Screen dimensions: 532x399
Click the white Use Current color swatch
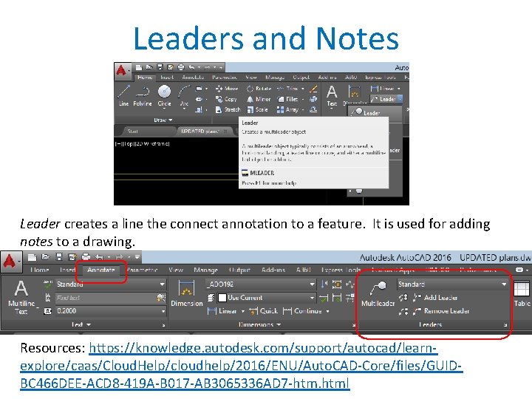click(x=222, y=298)
